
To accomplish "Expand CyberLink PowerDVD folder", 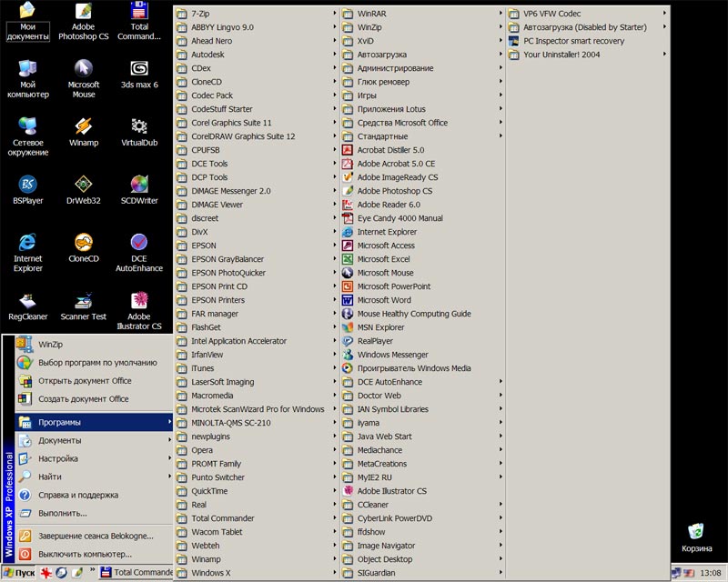I will (x=422, y=518).
